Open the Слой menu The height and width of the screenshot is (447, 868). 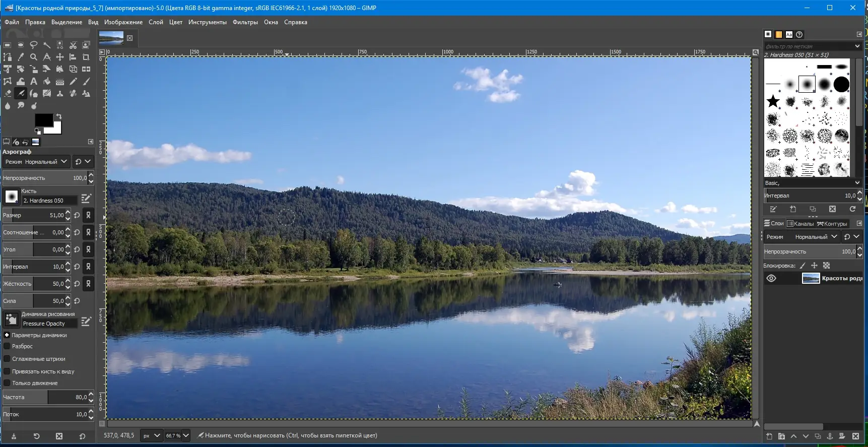tap(156, 22)
